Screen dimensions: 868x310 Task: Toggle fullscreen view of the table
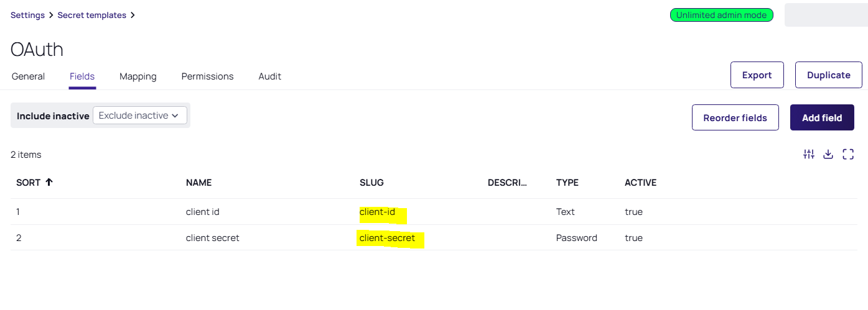tap(848, 155)
